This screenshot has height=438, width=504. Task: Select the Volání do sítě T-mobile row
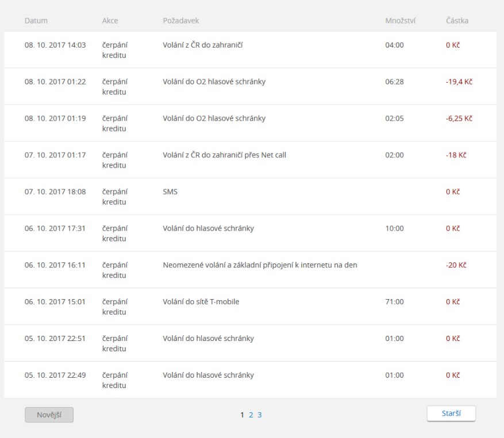coord(201,302)
